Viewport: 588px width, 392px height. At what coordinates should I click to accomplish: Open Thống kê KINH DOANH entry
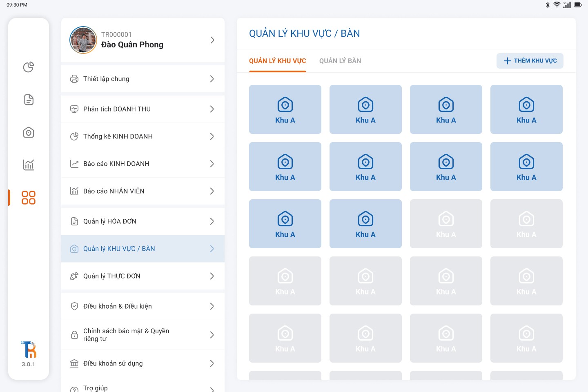[x=143, y=136]
